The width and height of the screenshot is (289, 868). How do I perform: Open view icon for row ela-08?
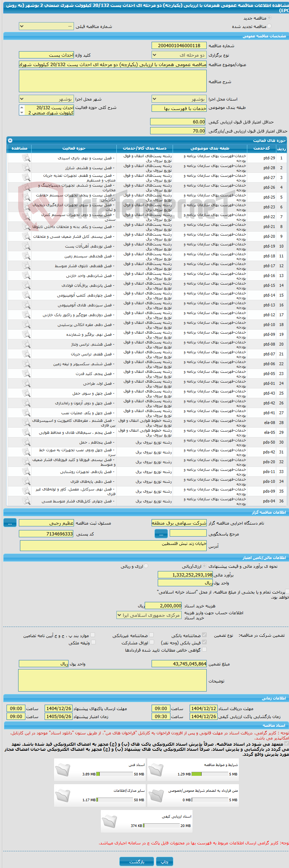coord(26,423)
